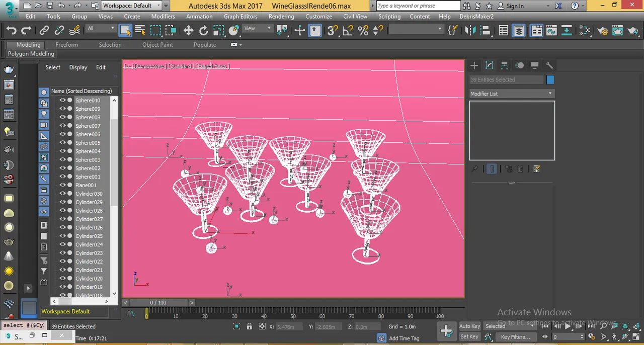This screenshot has height=345, width=644.
Task: Activate the Select and Link tool
Action: coord(45,30)
